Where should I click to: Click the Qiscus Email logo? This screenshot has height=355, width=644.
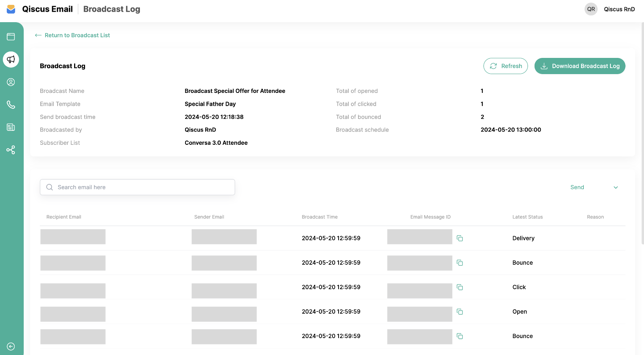tap(11, 9)
